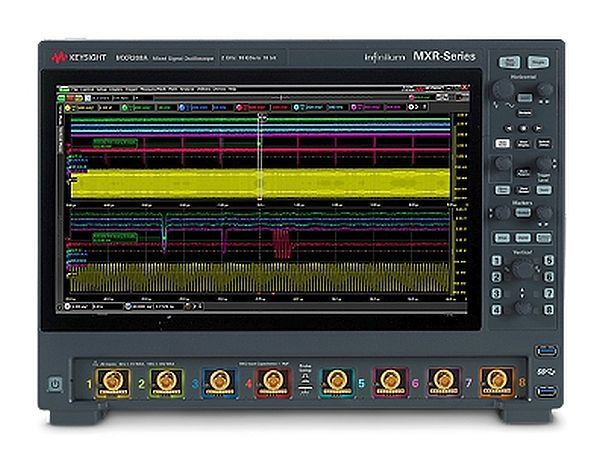Image resolution: width=600 pixels, height=455 pixels.
Task: Click the cyan channel 5 badge on screen
Action: (297, 108)
